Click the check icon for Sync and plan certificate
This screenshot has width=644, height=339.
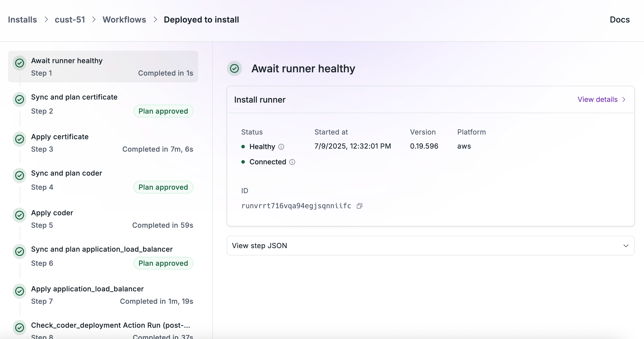[x=19, y=99]
